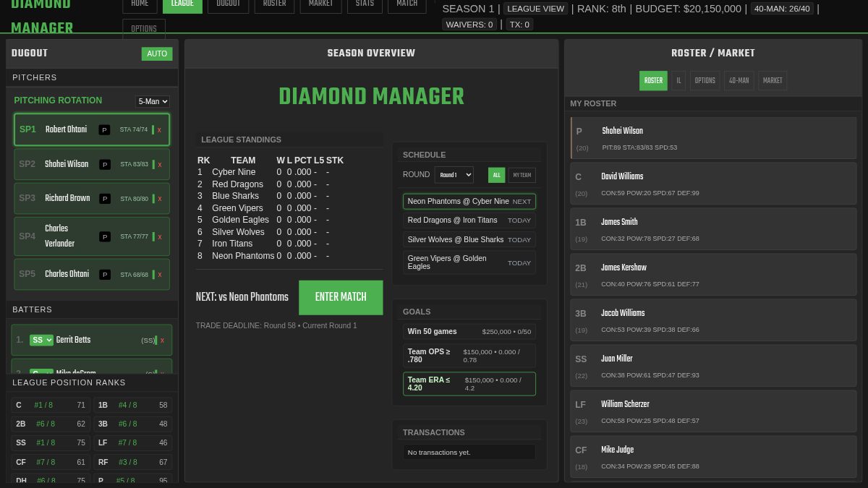Image resolution: width=868 pixels, height=488 pixels.
Task: Select OPTIONS sub-tab in Roster / Market panel
Action: pyautogui.click(x=705, y=81)
